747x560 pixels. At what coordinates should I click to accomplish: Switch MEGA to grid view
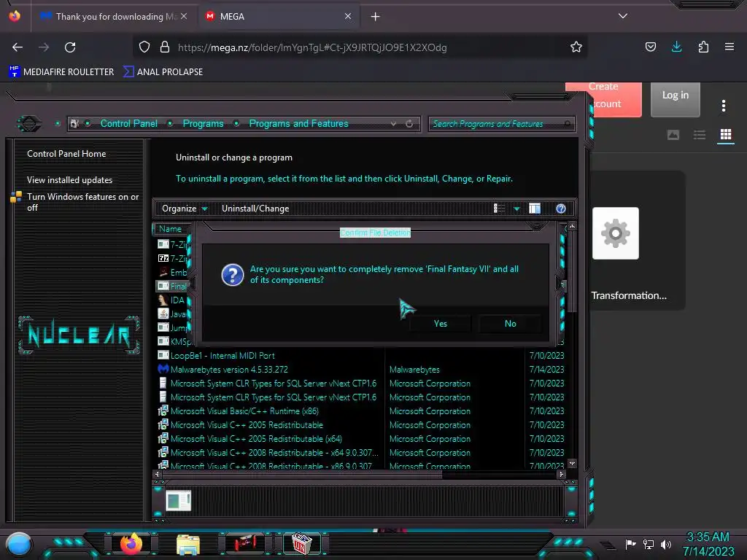[x=726, y=135]
